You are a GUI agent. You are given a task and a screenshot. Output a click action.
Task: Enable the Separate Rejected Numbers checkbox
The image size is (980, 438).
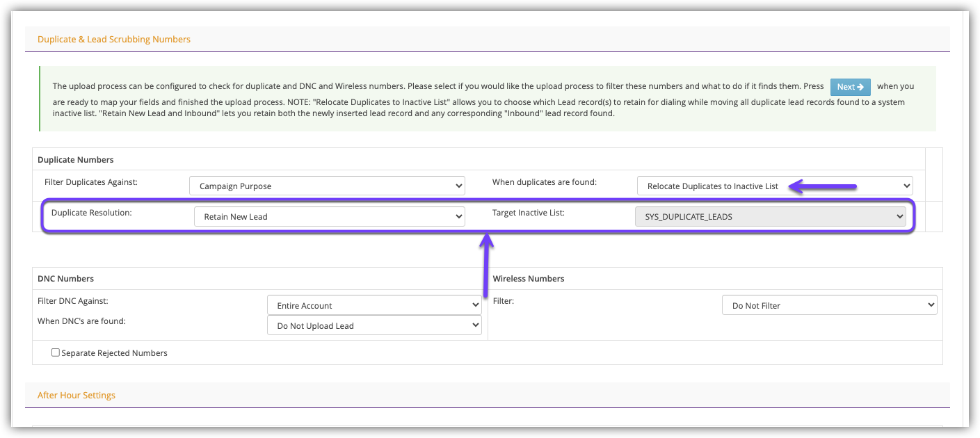point(56,352)
